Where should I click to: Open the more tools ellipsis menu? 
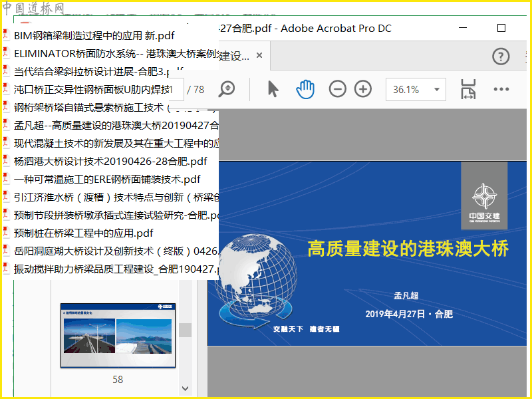(x=501, y=89)
